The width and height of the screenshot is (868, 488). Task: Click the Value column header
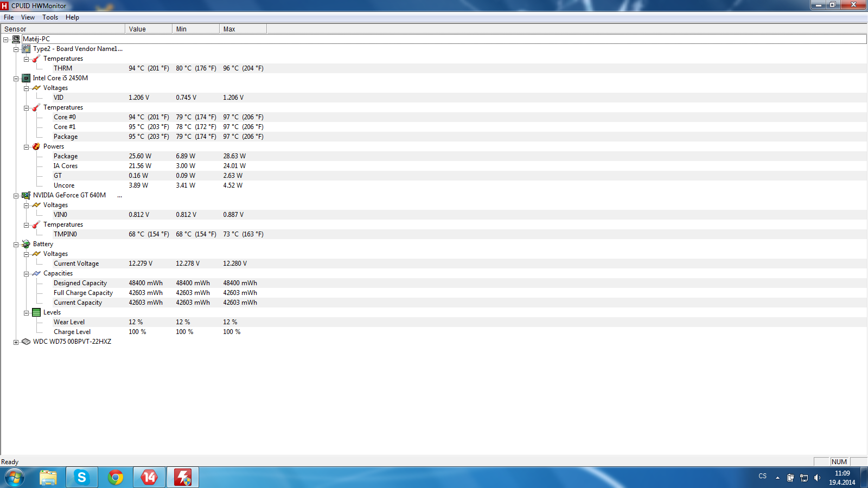[149, 29]
